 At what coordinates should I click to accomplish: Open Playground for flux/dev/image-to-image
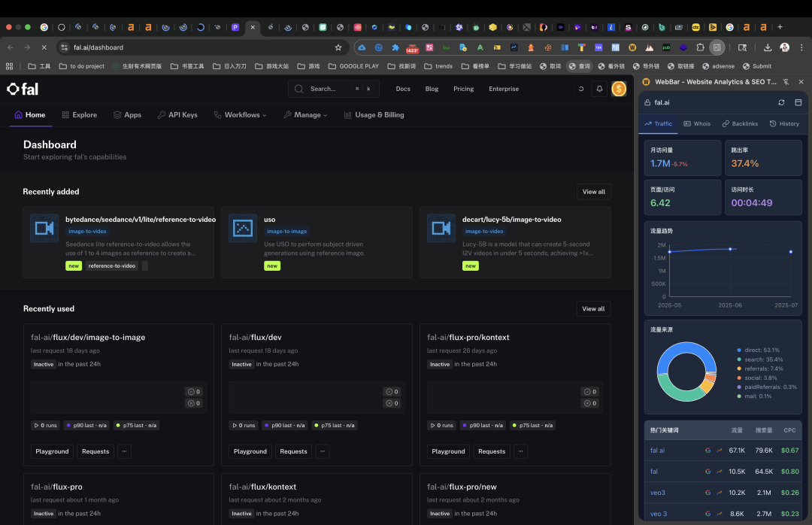click(x=52, y=451)
